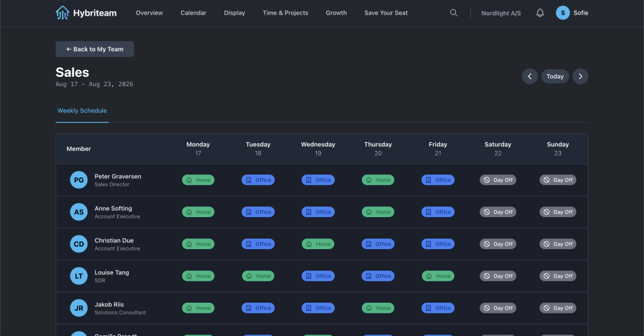Click Christian Due's name

coord(114,240)
